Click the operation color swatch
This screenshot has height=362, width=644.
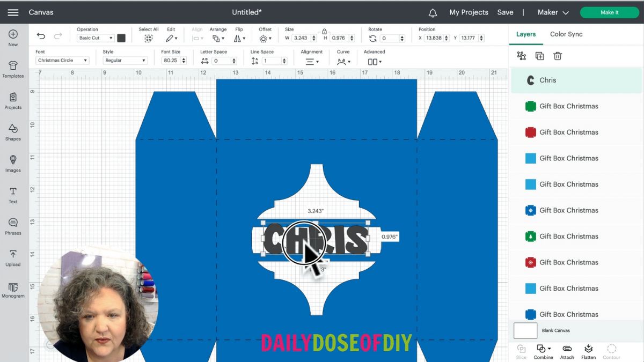point(121,38)
